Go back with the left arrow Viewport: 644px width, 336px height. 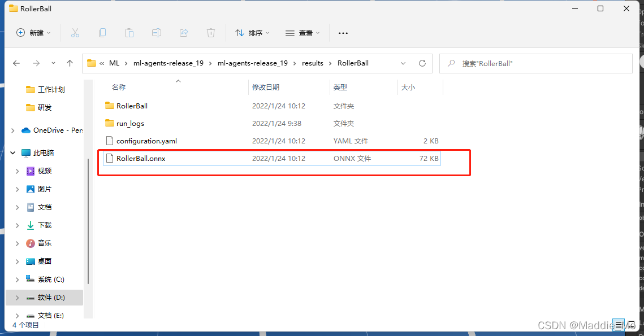click(16, 63)
